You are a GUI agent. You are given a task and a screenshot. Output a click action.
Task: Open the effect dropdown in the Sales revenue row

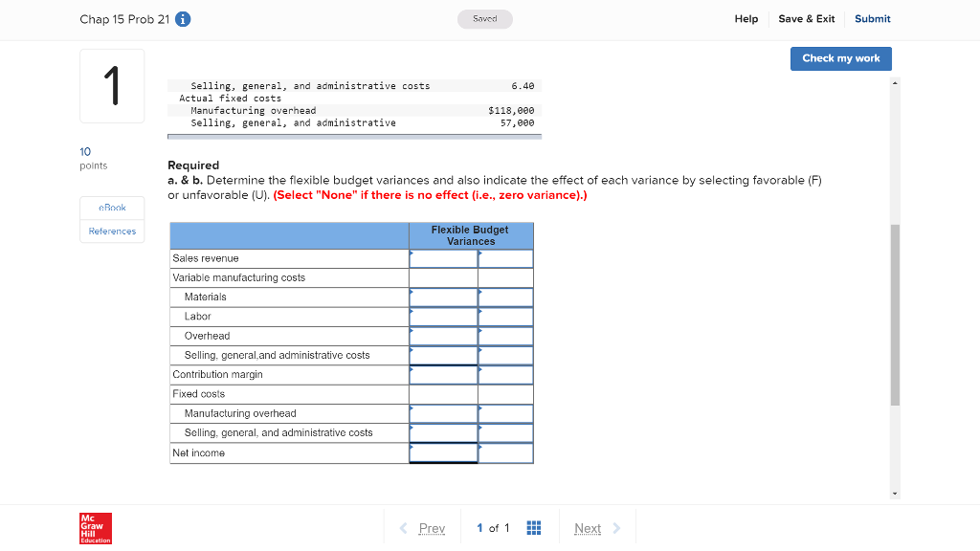[505, 258]
